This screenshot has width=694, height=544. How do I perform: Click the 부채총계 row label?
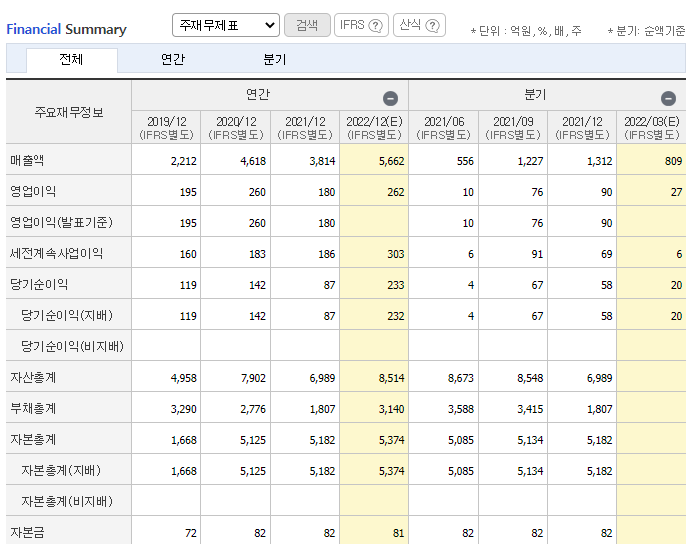point(33,408)
